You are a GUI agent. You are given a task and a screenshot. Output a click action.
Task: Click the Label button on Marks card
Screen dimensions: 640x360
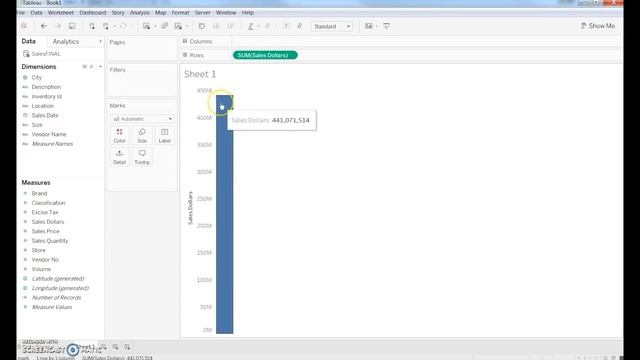coord(164,136)
